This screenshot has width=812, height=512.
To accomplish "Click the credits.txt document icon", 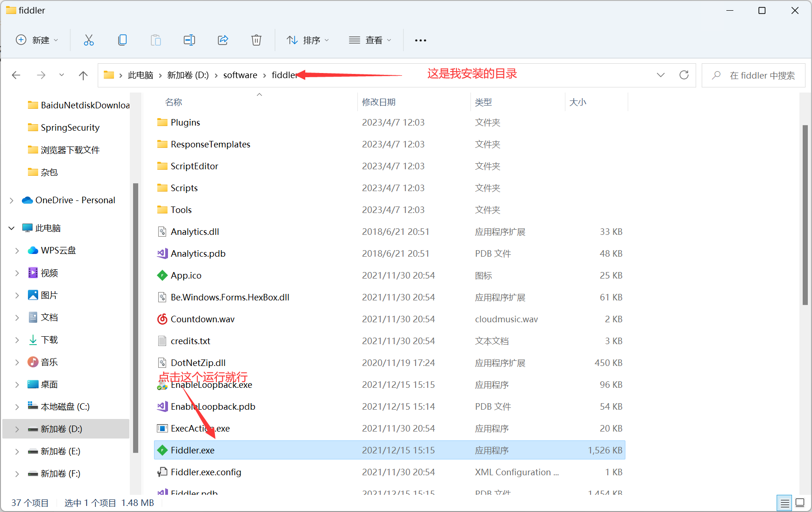I will [x=162, y=341].
